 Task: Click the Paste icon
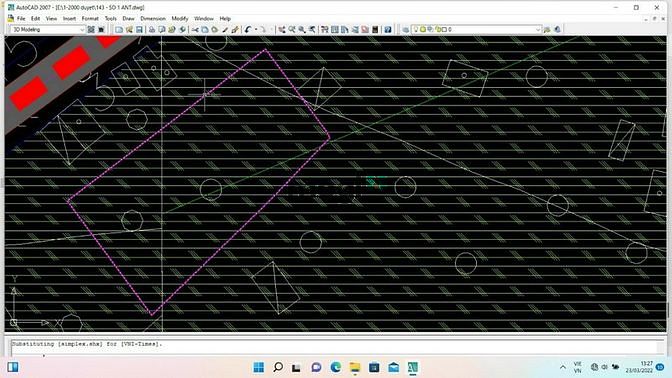pos(215,30)
